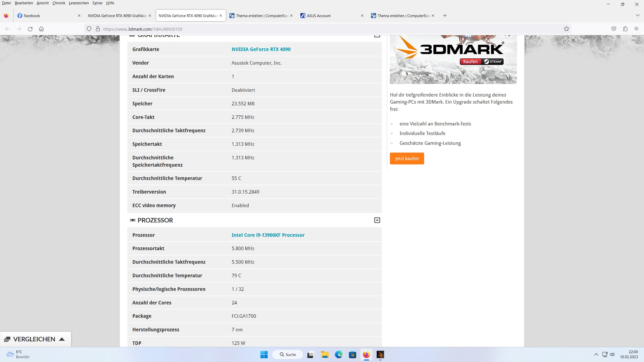Click the Jetzt kaufen button
Viewport: 644px width, 362px height.
click(x=407, y=158)
